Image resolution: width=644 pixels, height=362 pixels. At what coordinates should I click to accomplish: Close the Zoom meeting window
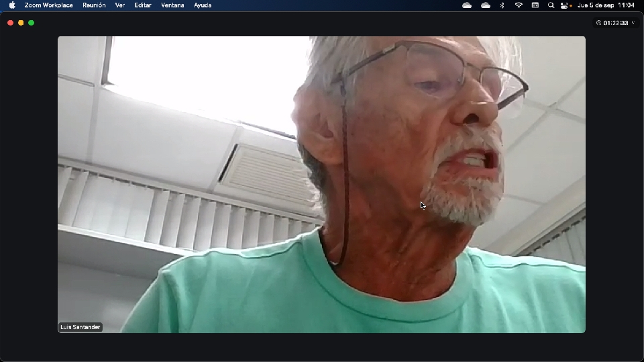point(10,23)
